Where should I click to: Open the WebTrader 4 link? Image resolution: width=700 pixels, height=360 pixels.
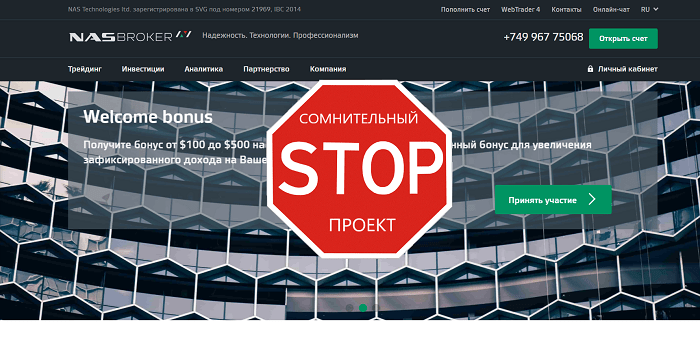tap(521, 9)
